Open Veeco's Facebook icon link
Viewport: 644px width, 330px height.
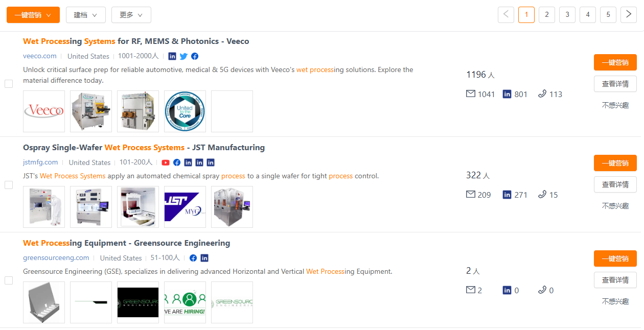pos(195,56)
